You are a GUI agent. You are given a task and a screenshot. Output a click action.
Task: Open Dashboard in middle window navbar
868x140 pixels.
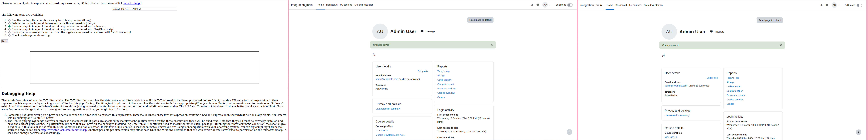332,5
